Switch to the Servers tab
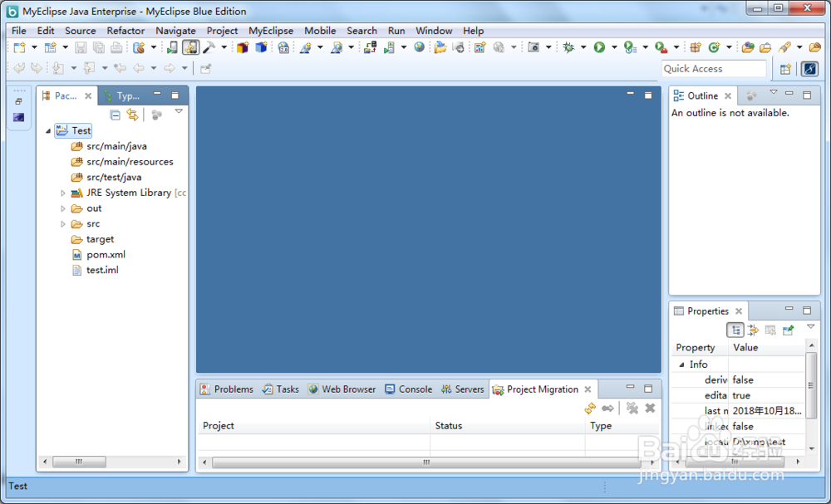This screenshot has height=504, width=831. (x=463, y=389)
